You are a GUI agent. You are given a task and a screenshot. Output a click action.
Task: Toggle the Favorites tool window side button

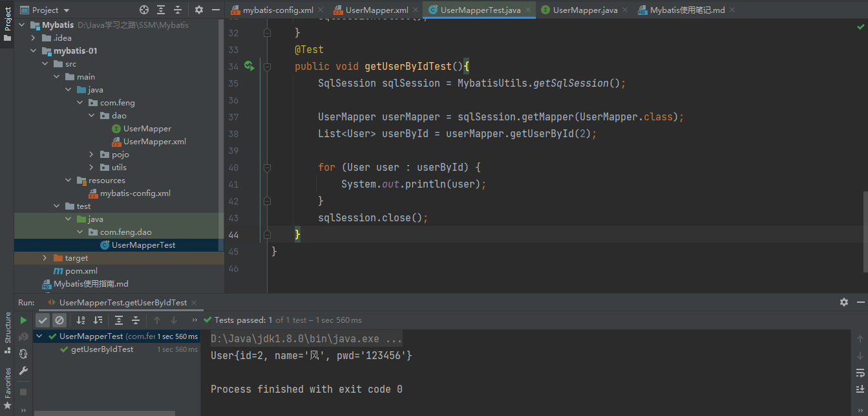point(7,388)
